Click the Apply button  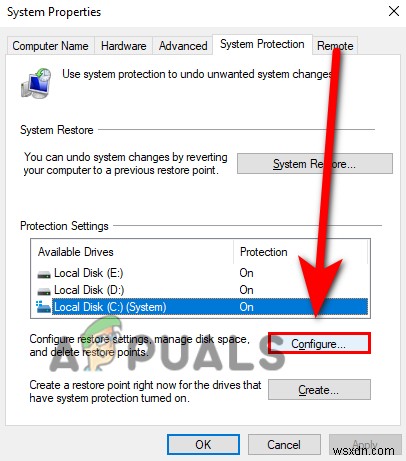click(x=365, y=444)
